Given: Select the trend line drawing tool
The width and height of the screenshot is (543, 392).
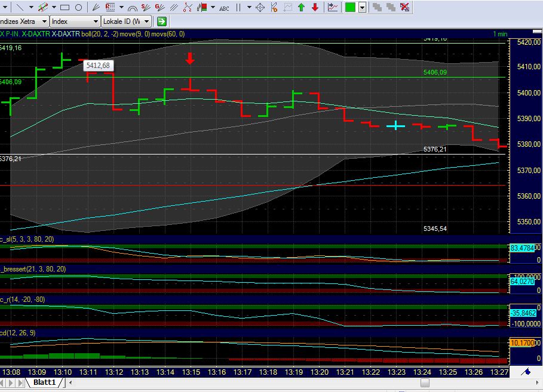Looking at the screenshot, I should [20, 7].
